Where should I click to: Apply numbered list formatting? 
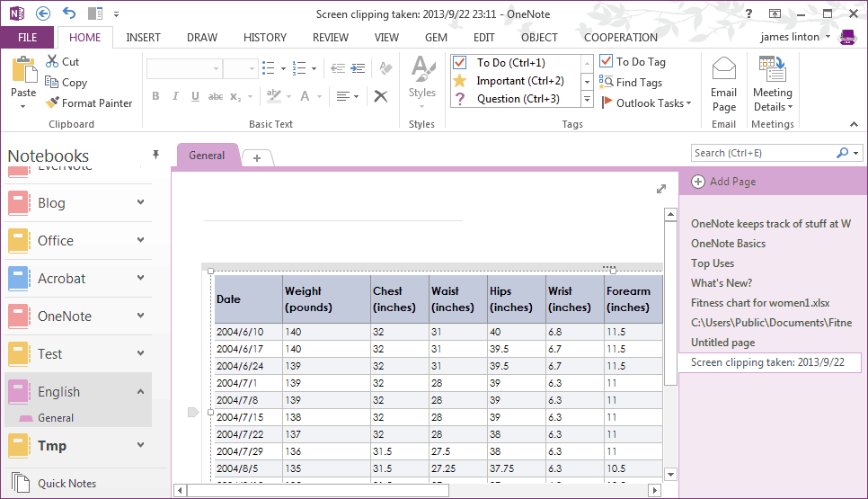(x=299, y=68)
